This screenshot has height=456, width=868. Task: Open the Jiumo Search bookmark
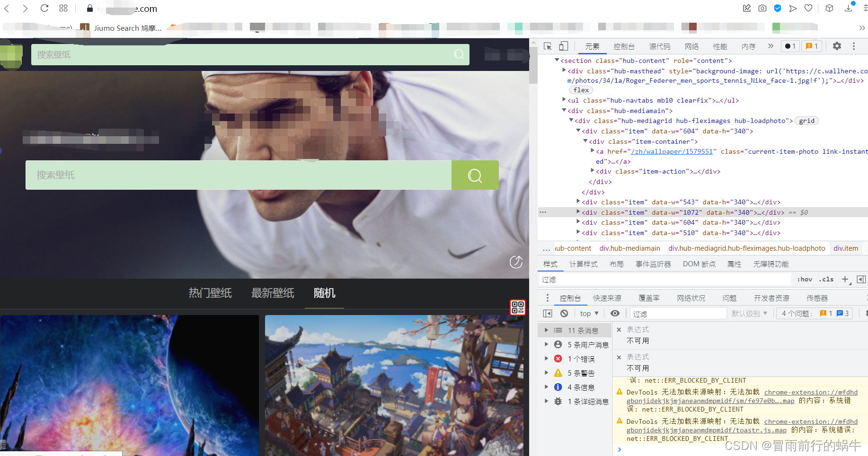[121, 28]
